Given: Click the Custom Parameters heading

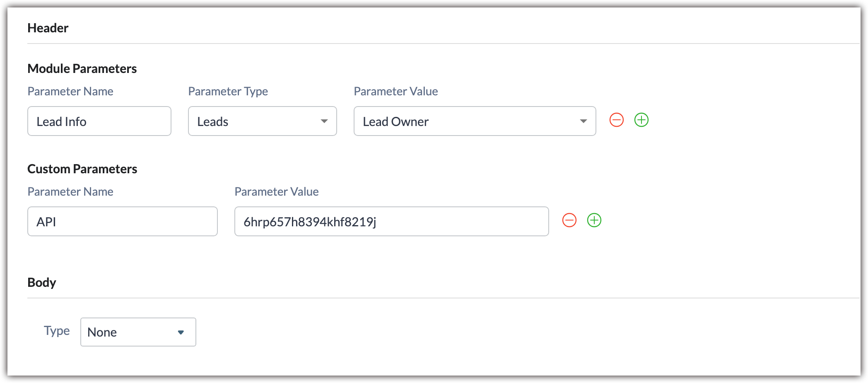Looking at the screenshot, I should pos(82,169).
